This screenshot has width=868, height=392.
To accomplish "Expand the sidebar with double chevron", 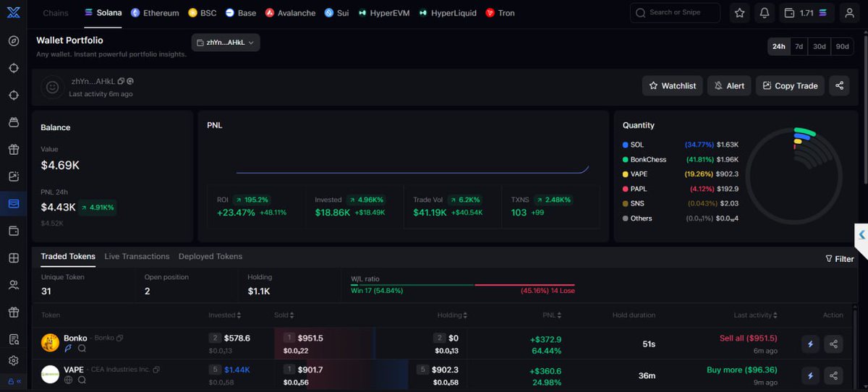I will pyautogui.click(x=19, y=381).
